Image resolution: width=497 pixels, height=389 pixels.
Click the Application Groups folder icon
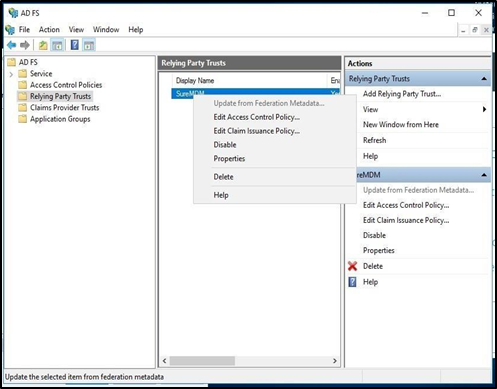(23, 119)
